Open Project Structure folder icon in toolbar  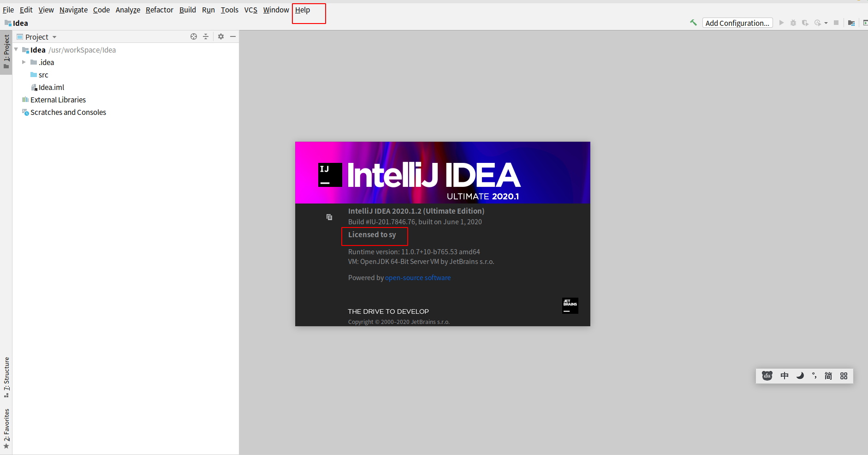851,23
